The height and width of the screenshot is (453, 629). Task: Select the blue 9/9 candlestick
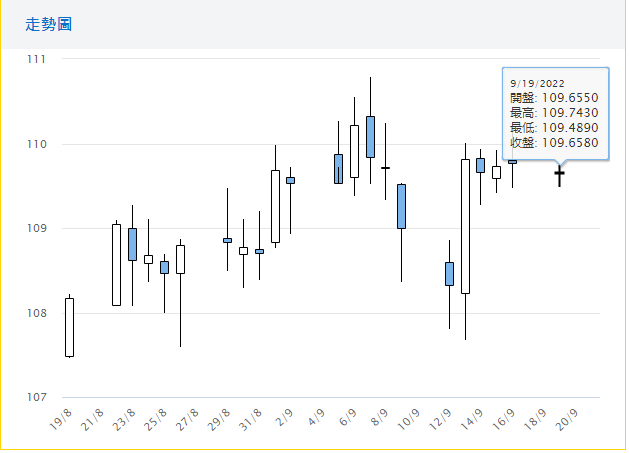[401, 206]
